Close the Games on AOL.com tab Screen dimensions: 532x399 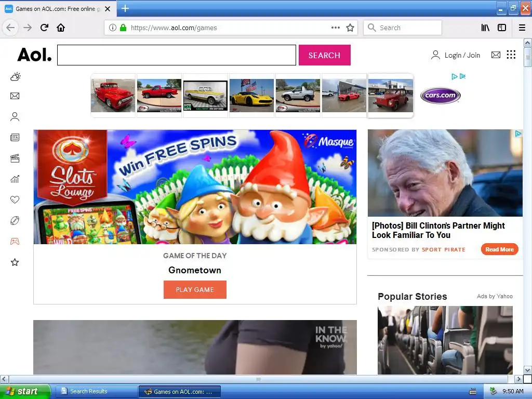pyautogui.click(x=108, y=9)
